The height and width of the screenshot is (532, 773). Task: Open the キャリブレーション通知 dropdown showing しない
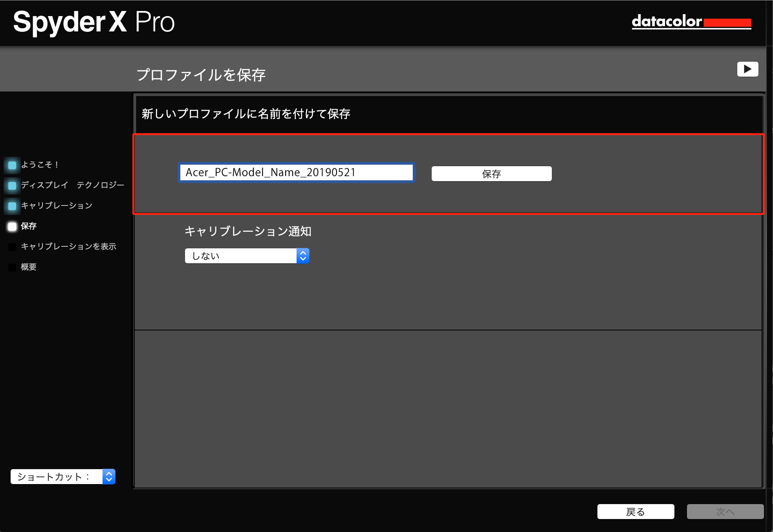247,256
